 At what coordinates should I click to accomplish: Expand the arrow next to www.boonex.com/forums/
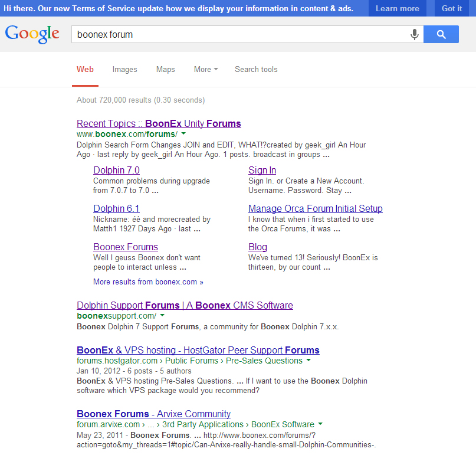tap(183, 133)
